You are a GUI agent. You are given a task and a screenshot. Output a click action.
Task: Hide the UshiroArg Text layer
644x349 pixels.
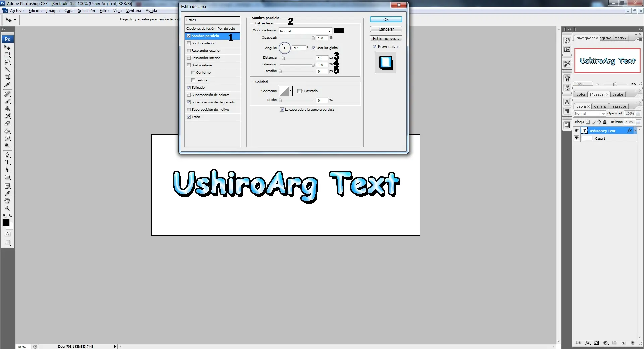[577, 130]
